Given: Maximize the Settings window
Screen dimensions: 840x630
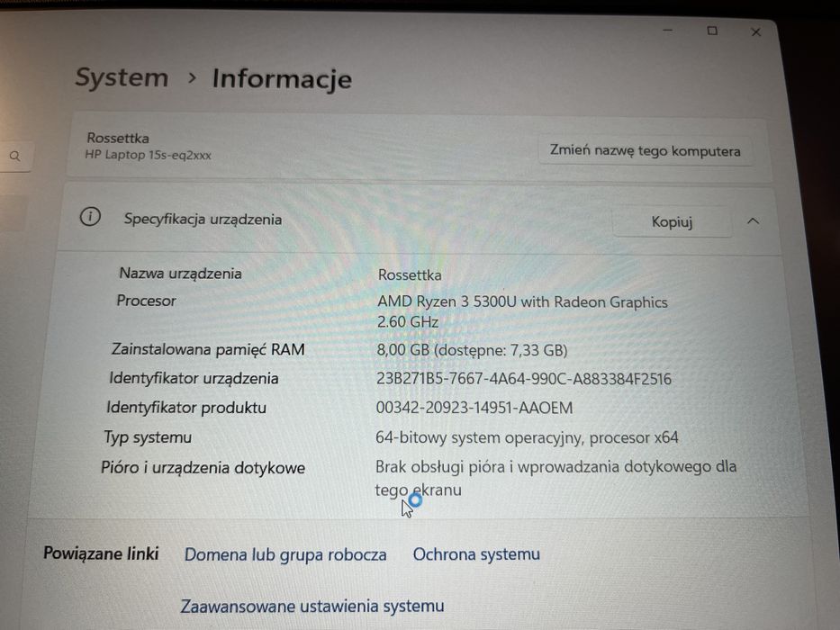Looking at the screenshot, I should click(712, 31).
